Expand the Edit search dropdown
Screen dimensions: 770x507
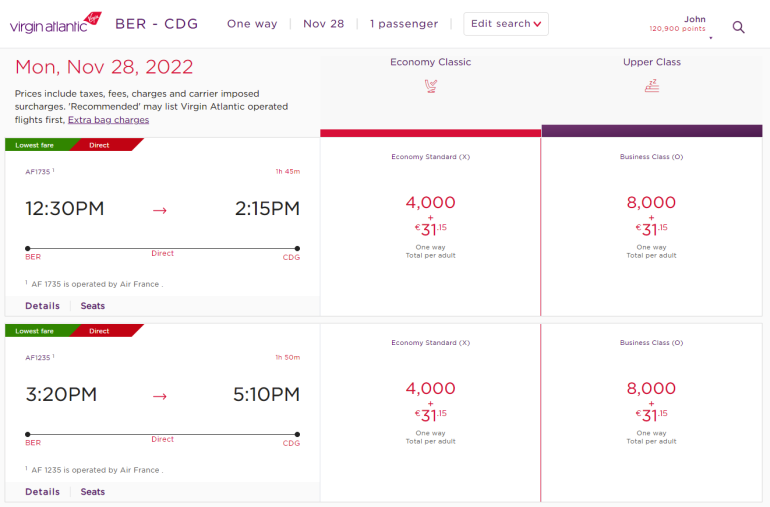(x=506, y=24)
